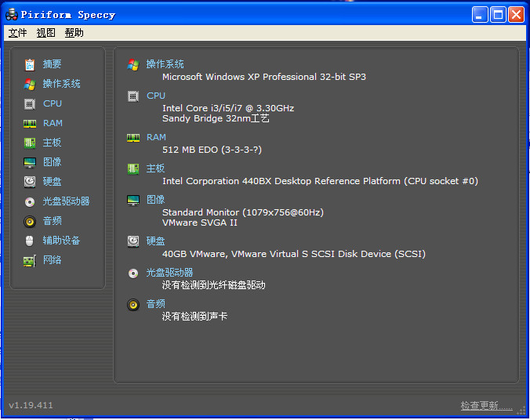Click the network card icon in sidebar
The image size is (530, 420).
tap(30, 261)
